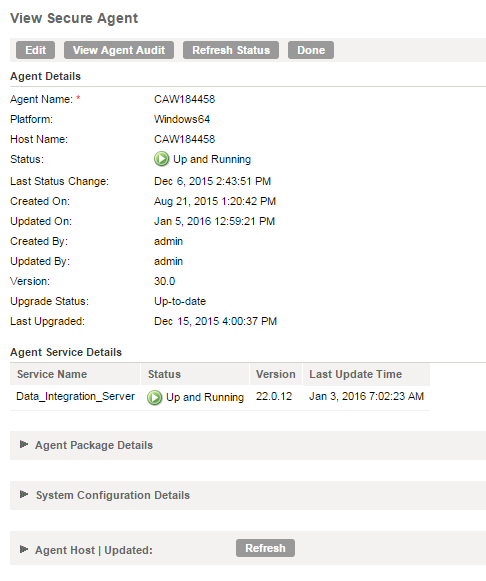This screenshot has height=581, width=486.
Task: Click Refresh Status button
Action: tap(231, 50)
